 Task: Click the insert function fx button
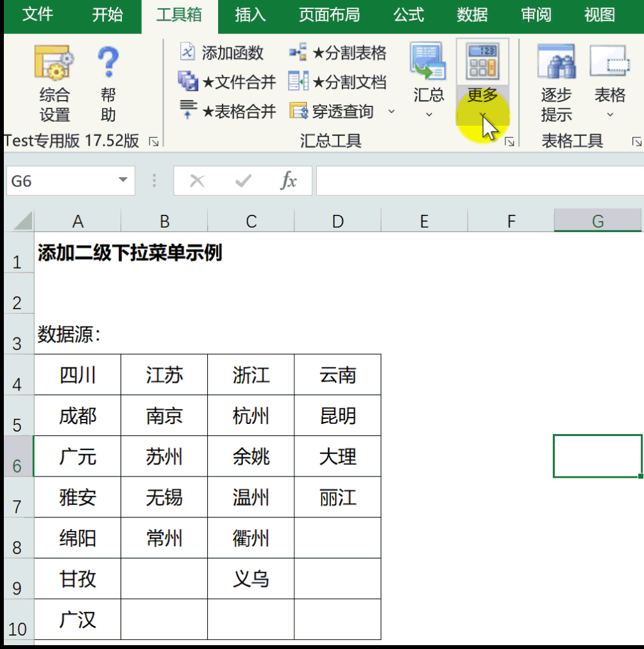(x=289, y=181)
